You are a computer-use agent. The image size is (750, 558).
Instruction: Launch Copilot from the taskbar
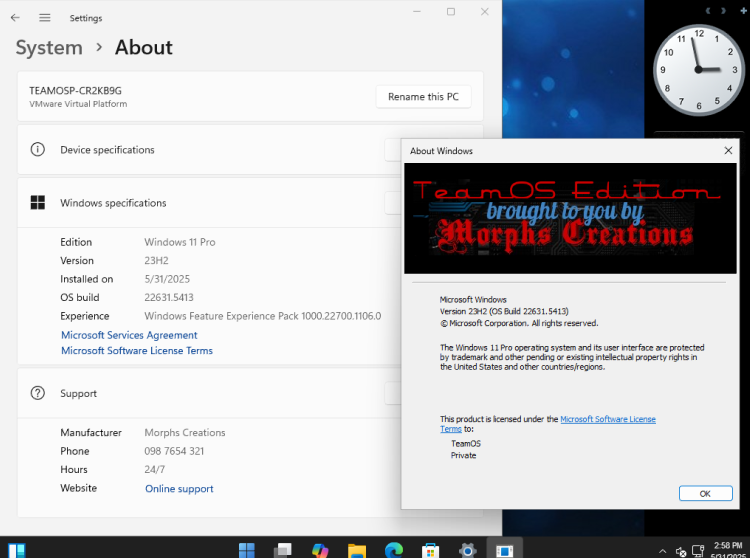320,550
